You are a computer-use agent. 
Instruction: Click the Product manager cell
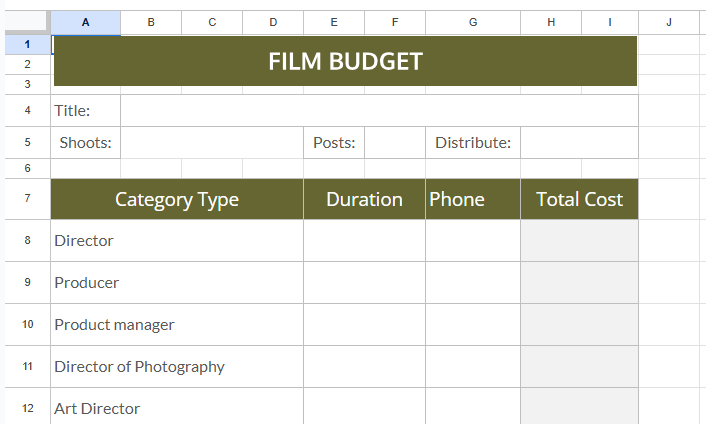[177, 325]
